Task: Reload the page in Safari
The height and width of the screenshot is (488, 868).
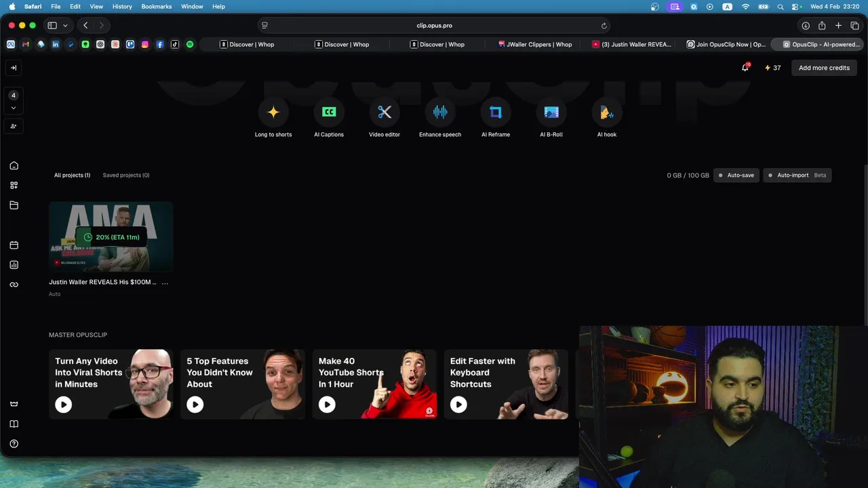Action: click(x=604, y=26)
